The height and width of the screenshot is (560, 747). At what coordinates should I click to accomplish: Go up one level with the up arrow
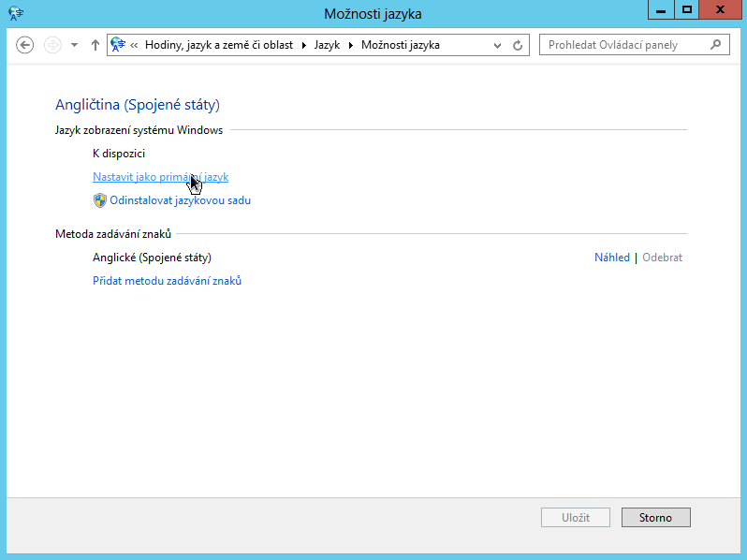click(x=95, y=45)
